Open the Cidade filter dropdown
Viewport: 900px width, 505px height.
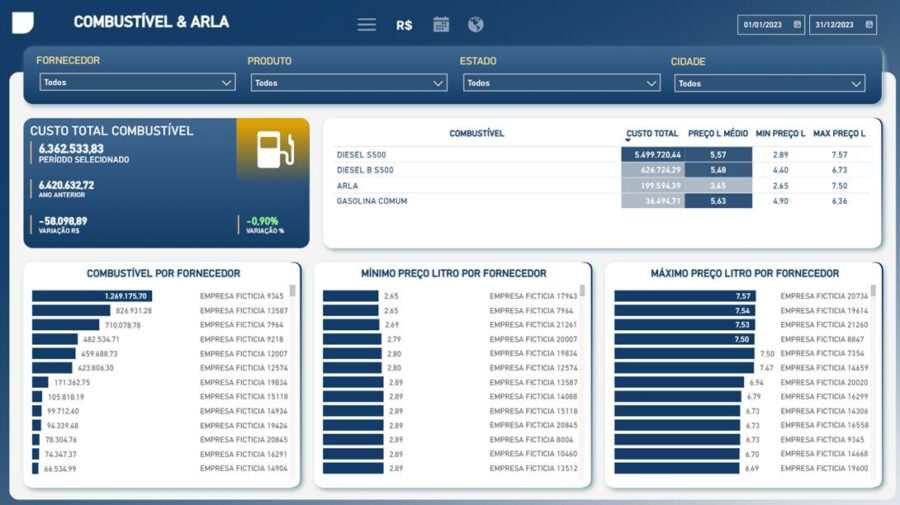coord(770,84)
